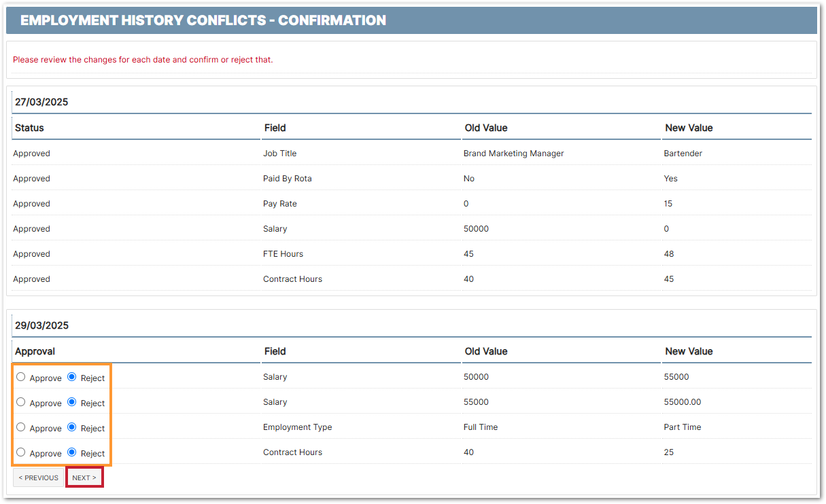826x504 pixels.
Task: Click the FTE Hours field label
Action: [x=283, y=254]
